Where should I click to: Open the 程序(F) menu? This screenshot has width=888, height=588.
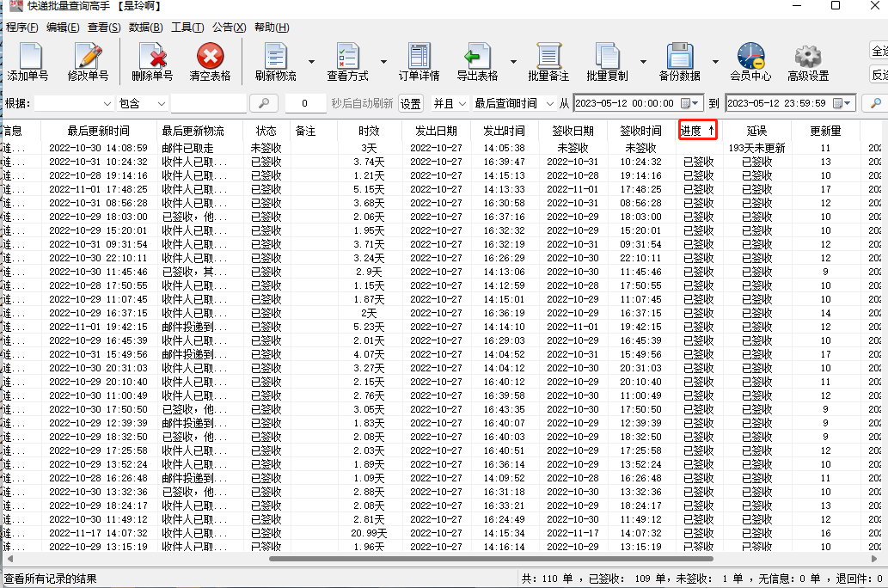[22, 28]
